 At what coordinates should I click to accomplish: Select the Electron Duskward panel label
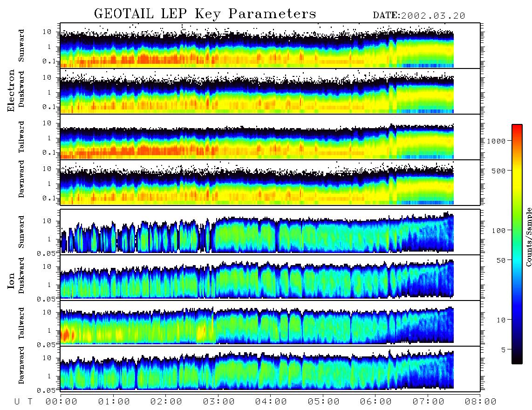[x=21, y=89]
